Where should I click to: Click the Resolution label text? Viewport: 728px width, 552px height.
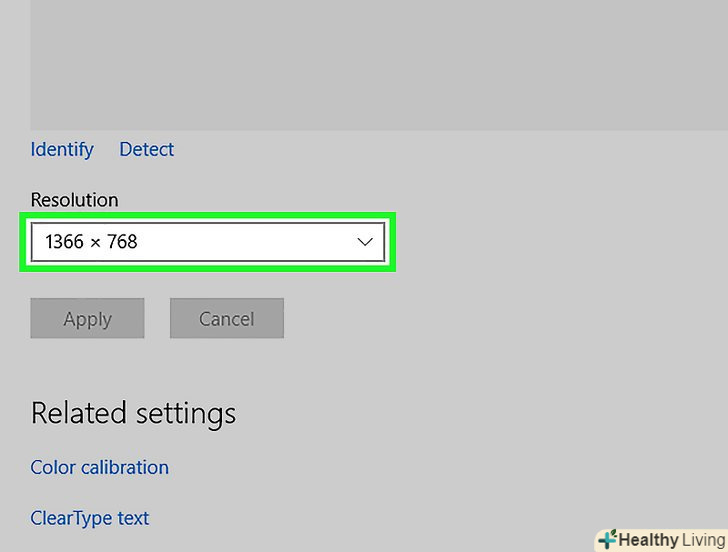click(x=74, y=200)
